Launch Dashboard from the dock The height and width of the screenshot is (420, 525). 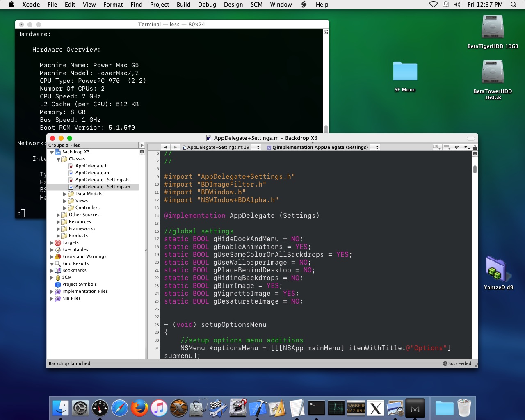coord(100,408)
